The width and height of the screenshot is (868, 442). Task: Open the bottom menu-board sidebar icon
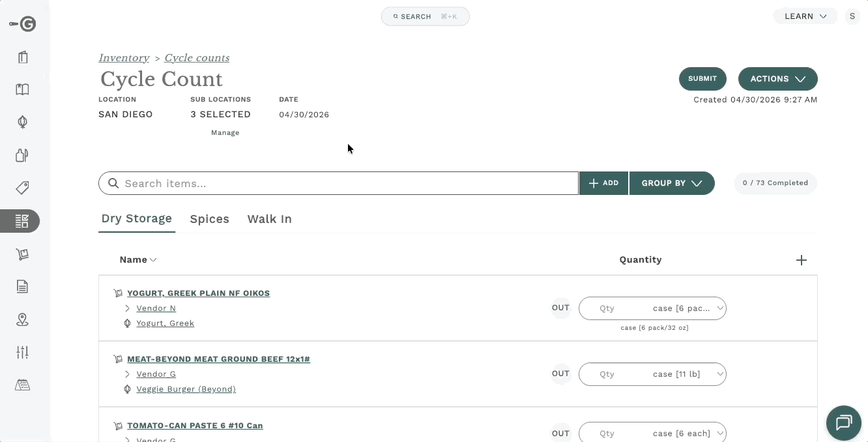pos(23,385)
